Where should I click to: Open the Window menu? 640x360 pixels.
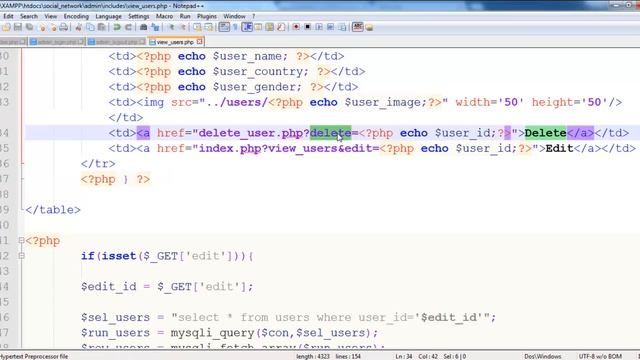(x=234, y=16)
